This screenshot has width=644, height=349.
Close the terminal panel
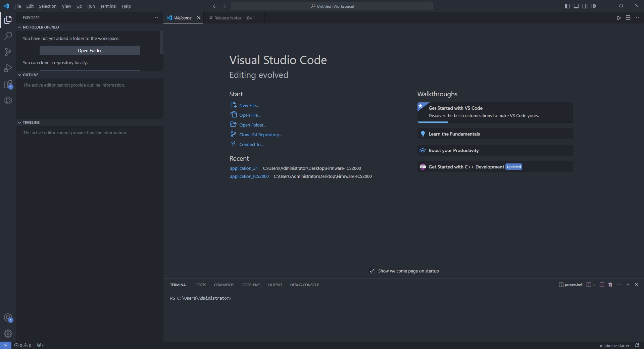[x=637, y=285]
